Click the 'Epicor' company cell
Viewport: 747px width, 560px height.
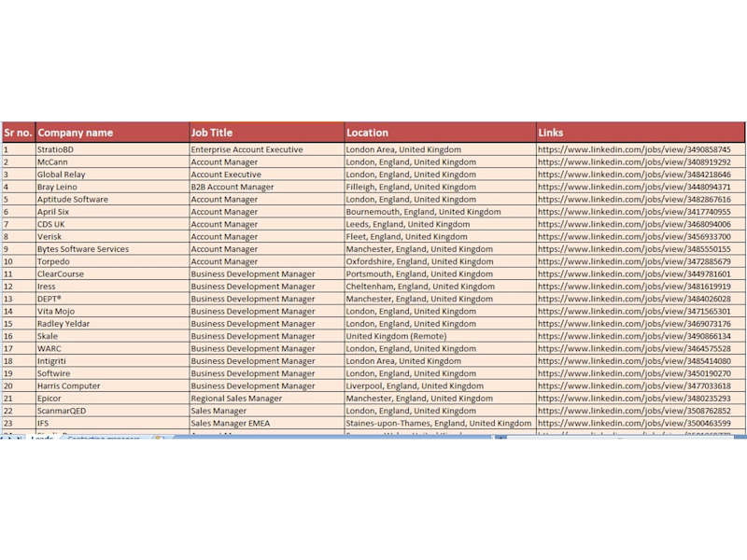click(x=112, y=399)
